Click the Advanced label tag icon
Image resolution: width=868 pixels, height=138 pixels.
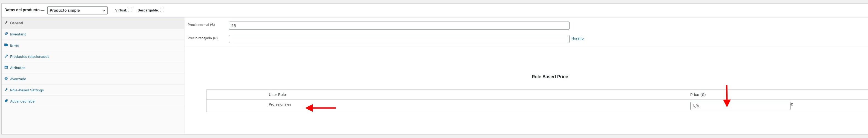(6, 101)
